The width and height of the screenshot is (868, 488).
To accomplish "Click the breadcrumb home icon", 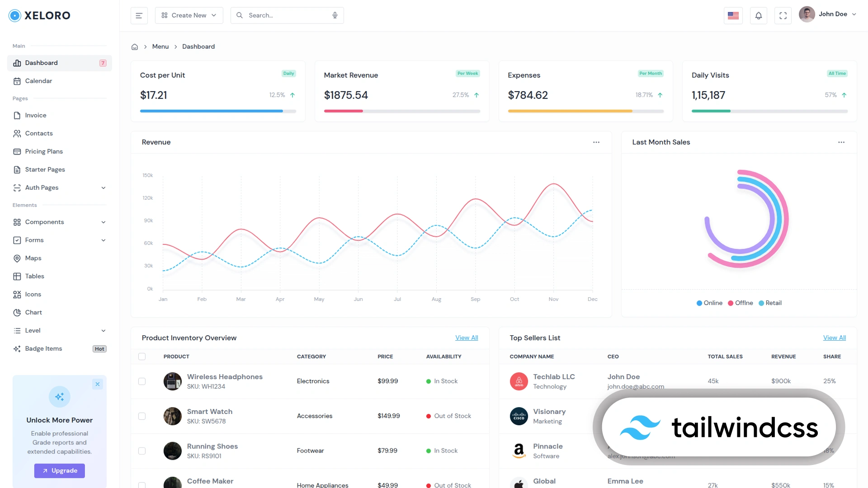I will click(x=135, y=47).
